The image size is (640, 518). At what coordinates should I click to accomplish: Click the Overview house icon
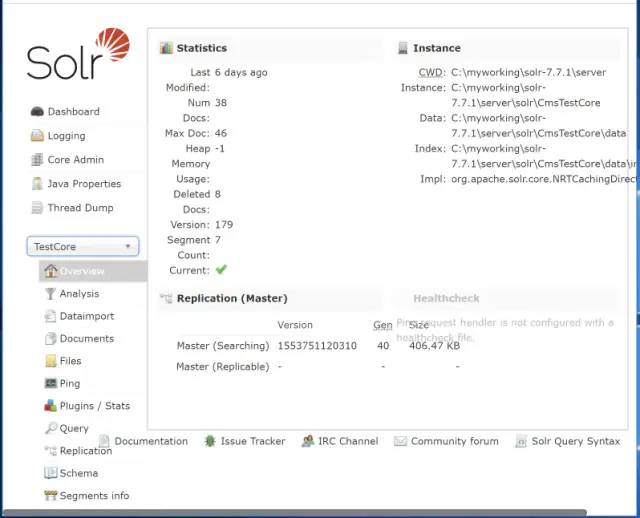[x=51, y=271]
